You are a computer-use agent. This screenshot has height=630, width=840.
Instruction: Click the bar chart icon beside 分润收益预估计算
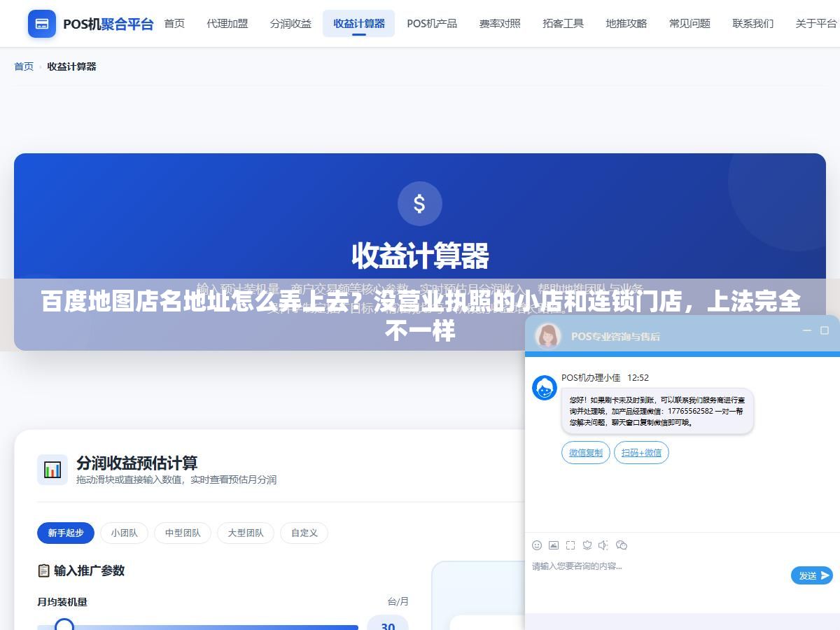[x=52, y=470]
